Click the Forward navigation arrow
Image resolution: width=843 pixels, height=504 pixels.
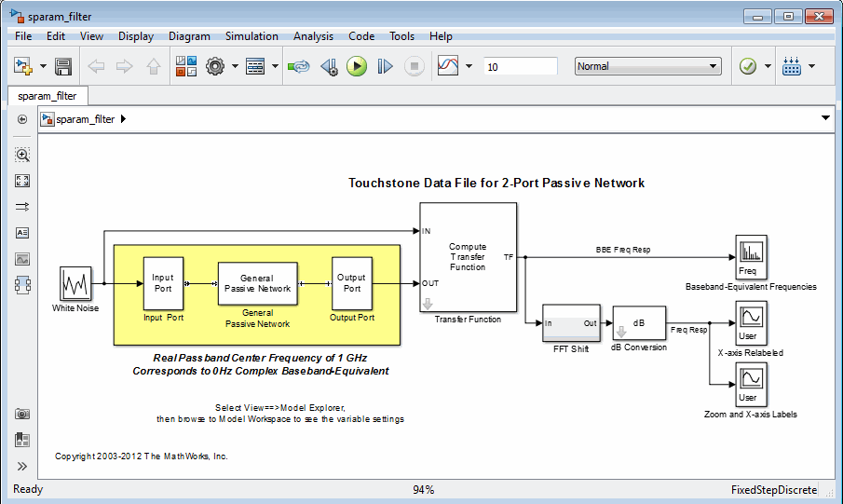point(124,66)
